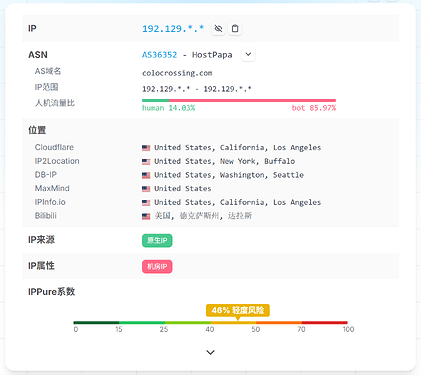The image size is (421, 375).
Task: Click the human-bot traffic ratio bar
Action: tap(239, 100)
